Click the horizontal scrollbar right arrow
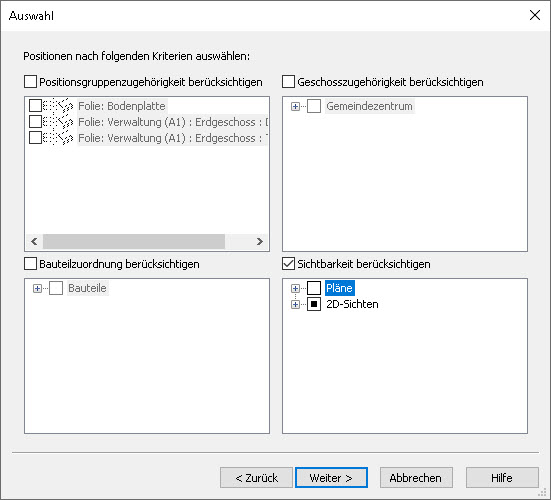Screen dimensions: 551x500 [x=260, y=241]
